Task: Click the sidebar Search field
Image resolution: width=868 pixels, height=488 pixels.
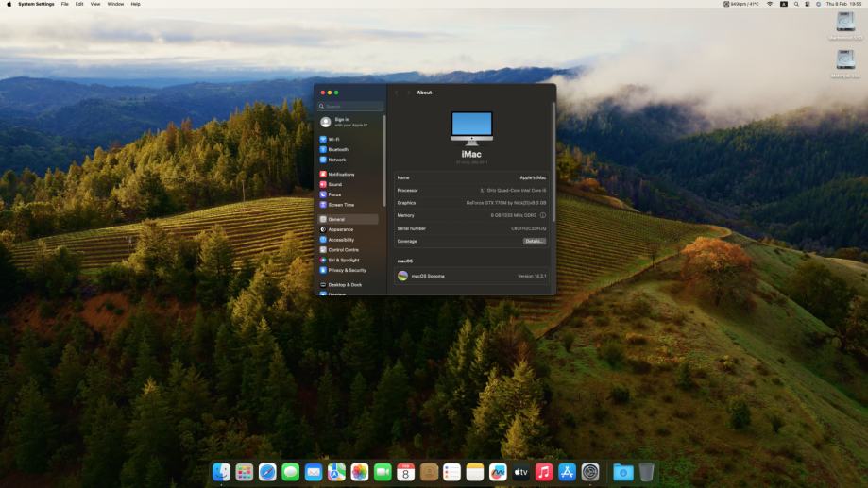Action: 351,107
